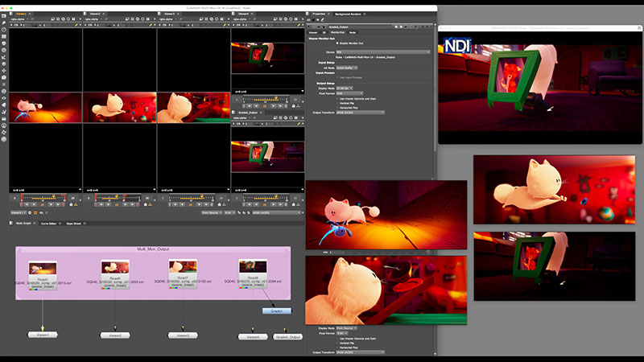Toggle Horizontal Flip under Output Setup

tap(337, 108)
